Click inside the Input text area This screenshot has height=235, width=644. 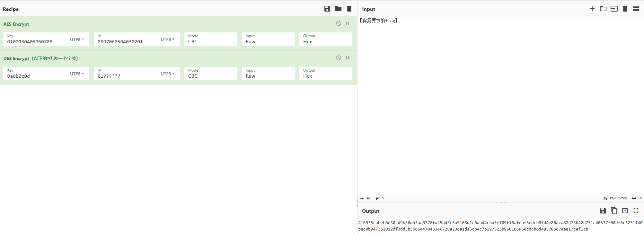click(x=501, y=106)
